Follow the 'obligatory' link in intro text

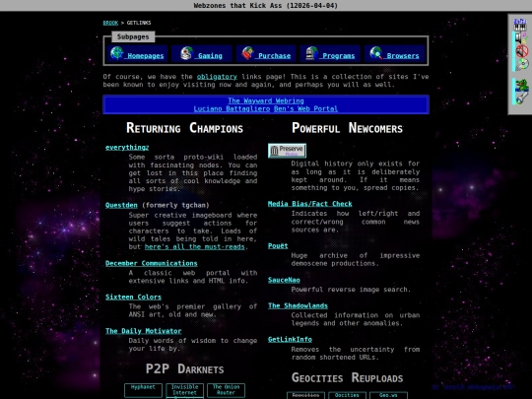(217, 77)
